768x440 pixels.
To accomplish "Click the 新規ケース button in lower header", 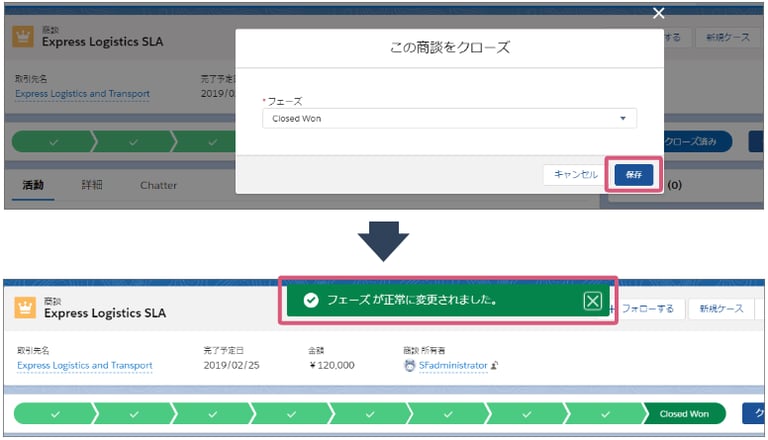I will [721, 309].
